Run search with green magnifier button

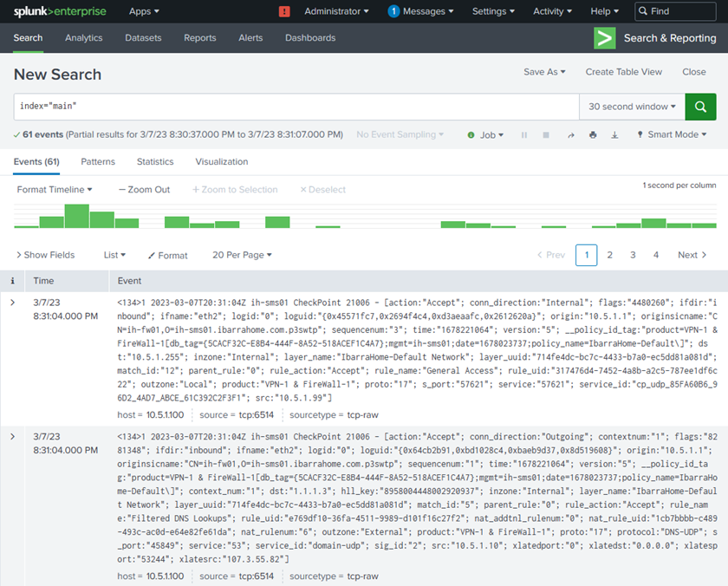(x=700, y=107)
